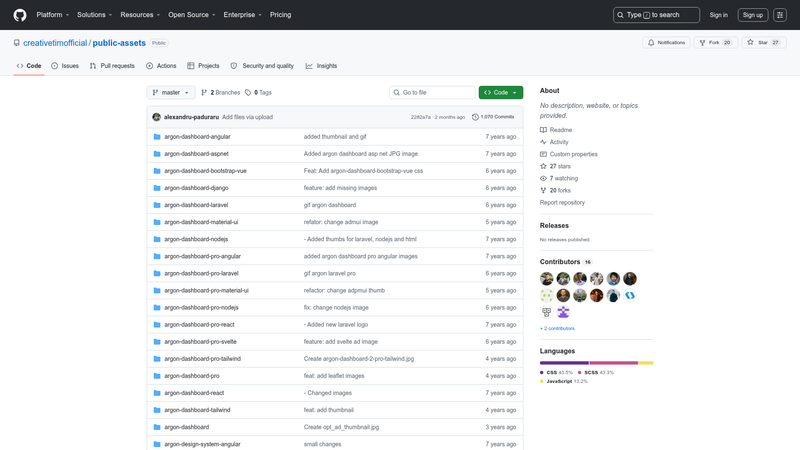The image size is (800, 450).
Task: Click the Sign in link
Action: coord(718,15)
